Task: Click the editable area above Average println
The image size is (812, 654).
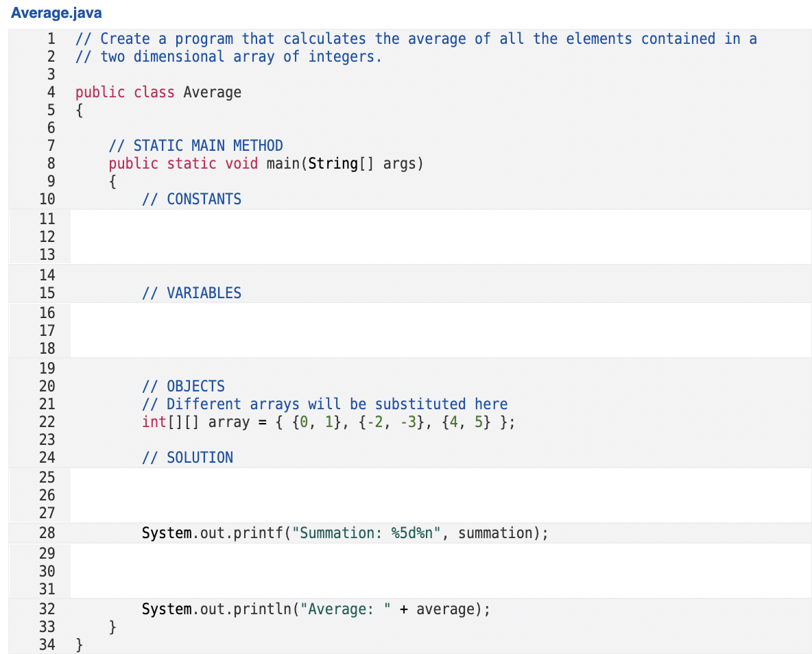Action: coord(441,571)
